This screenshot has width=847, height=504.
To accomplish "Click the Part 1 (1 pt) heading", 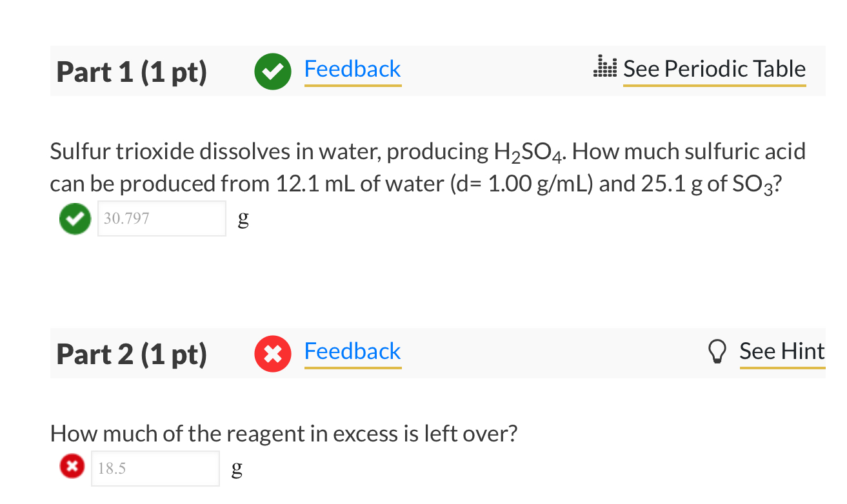I will [x=131, y=72].
